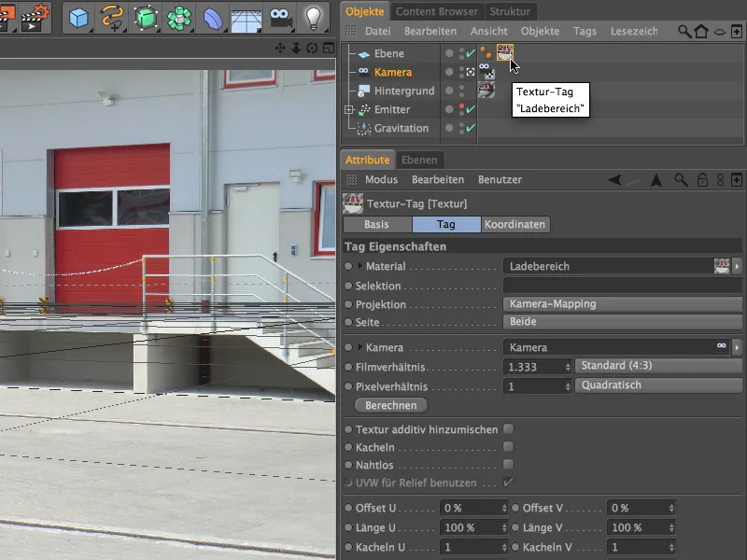Switch to the Struktur tab
The height and width of the screenshot is (560, 747).
pos(510,11)
